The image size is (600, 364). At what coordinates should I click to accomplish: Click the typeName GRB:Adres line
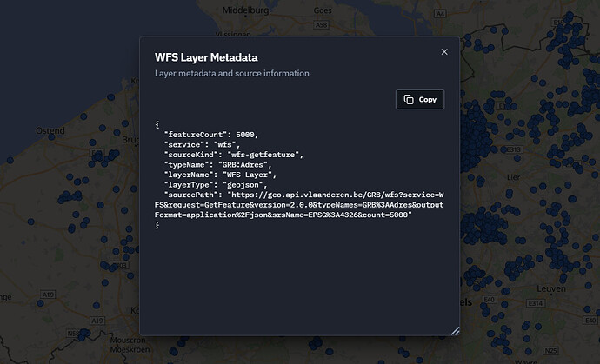click(x=217, y=165)
